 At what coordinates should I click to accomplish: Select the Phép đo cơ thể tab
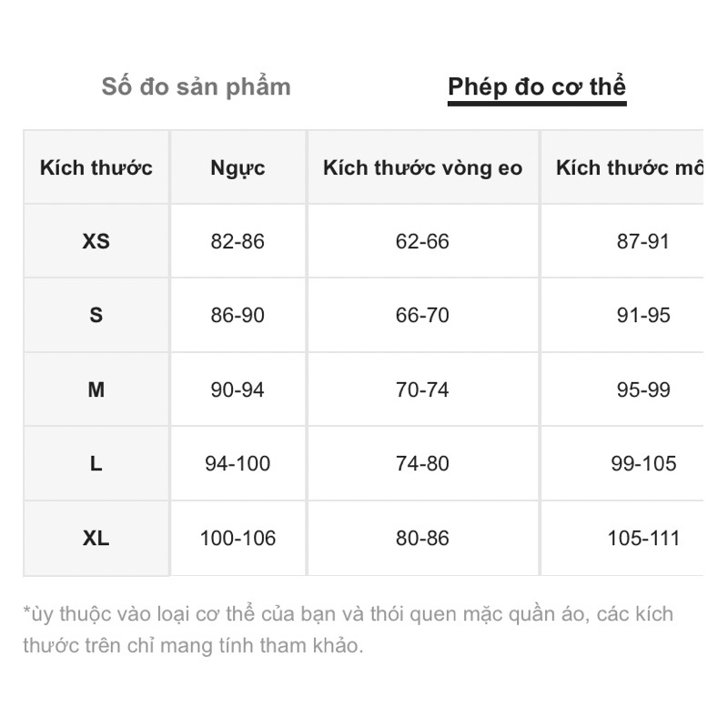537,87
